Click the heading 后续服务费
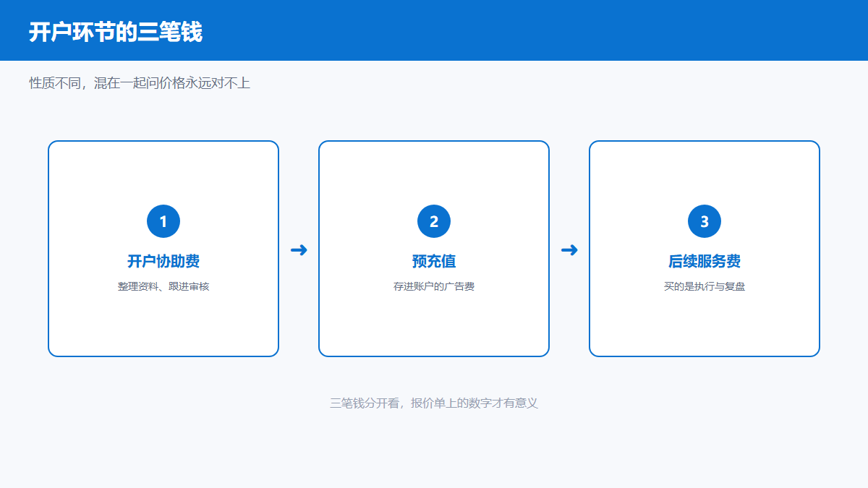The height and width of the screenshot is (488, 868). (x=705, y=262)
